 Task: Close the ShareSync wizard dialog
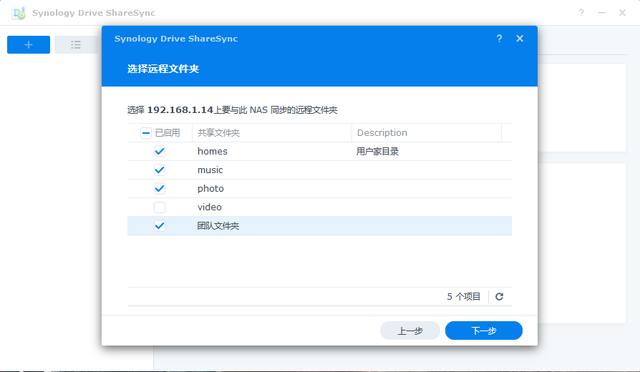coord(520,38)
